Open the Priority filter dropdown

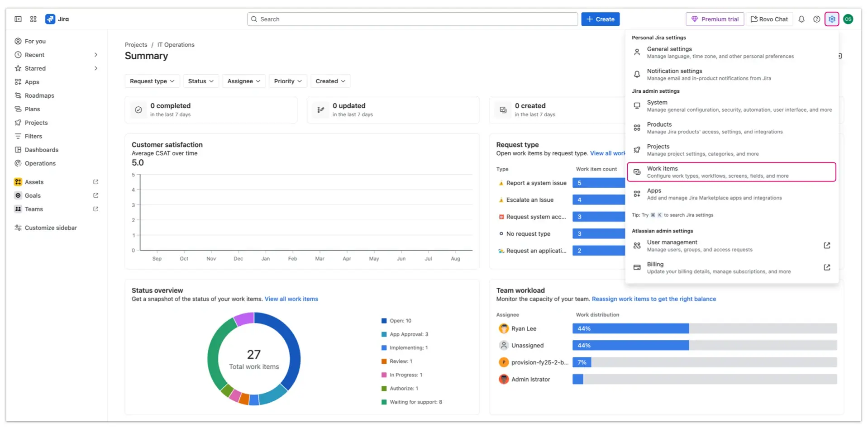click(x=287, y=81)
